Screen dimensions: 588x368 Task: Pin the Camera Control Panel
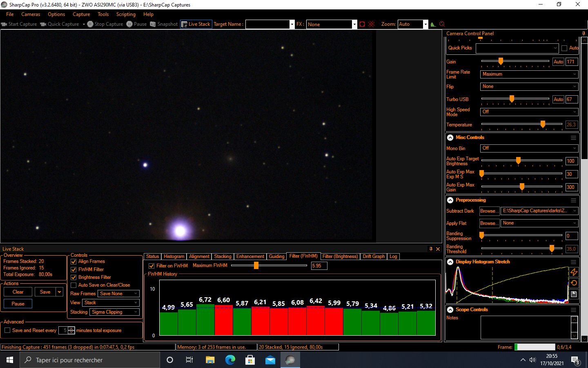[x=584, y=34]
